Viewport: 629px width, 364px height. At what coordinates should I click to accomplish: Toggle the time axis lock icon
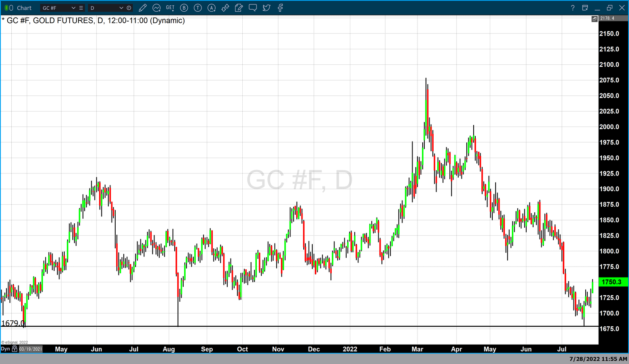click(x=15, y=349)
